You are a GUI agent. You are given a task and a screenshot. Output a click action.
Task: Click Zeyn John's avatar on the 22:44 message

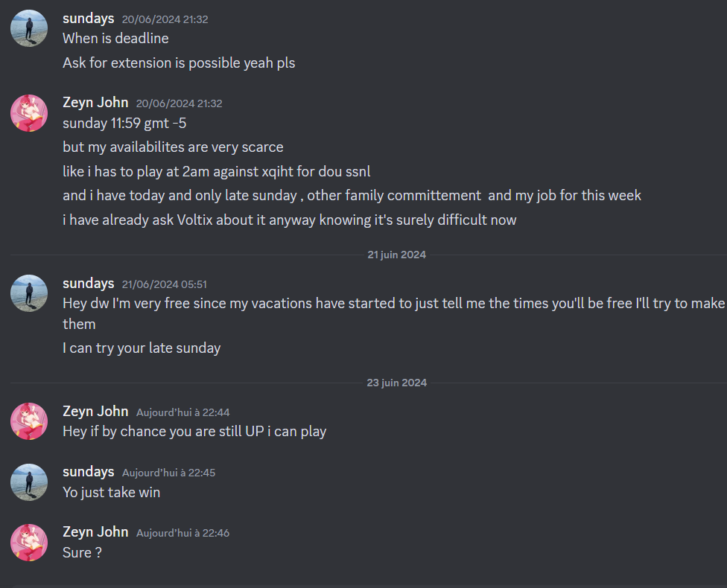pyautogui.click(x=29, y=421)
